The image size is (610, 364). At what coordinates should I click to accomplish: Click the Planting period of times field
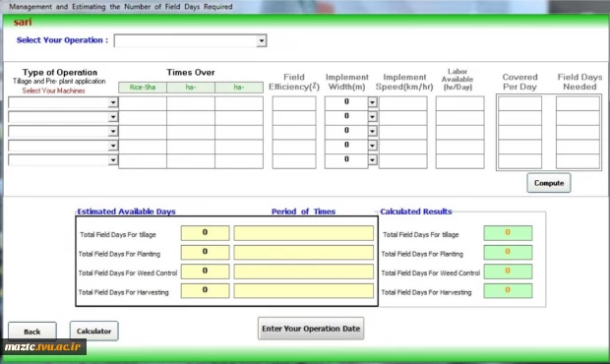(x=303, y=252)
